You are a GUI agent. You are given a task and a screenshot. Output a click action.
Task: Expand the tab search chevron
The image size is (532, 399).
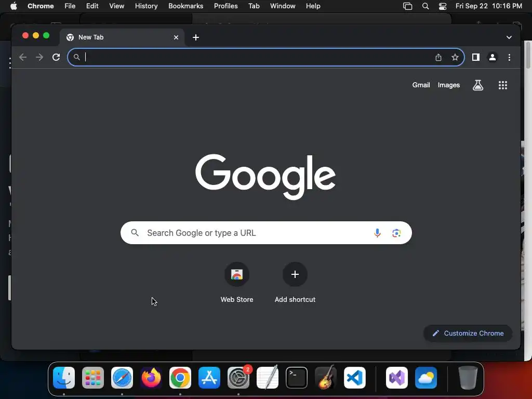tap(509, 37)
